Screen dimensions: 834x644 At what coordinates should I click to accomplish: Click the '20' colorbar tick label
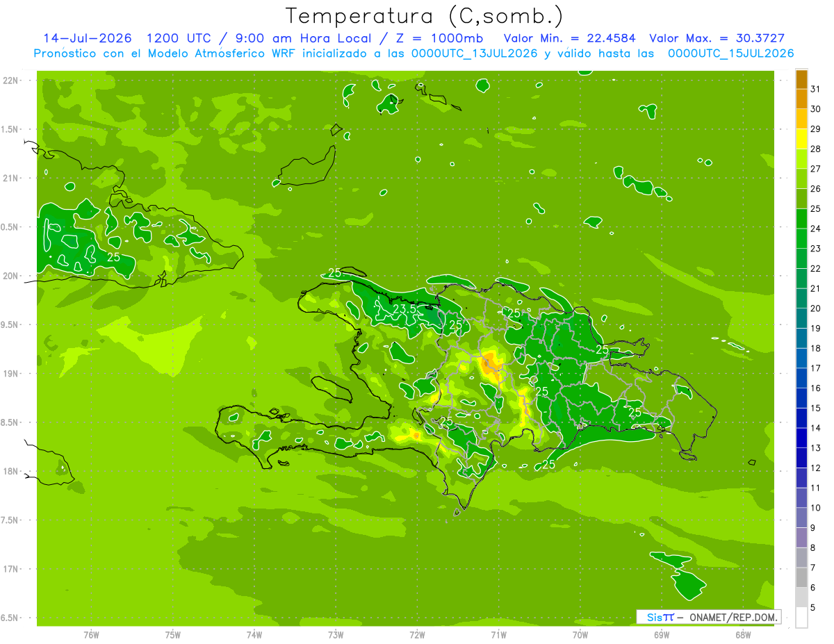816,308
